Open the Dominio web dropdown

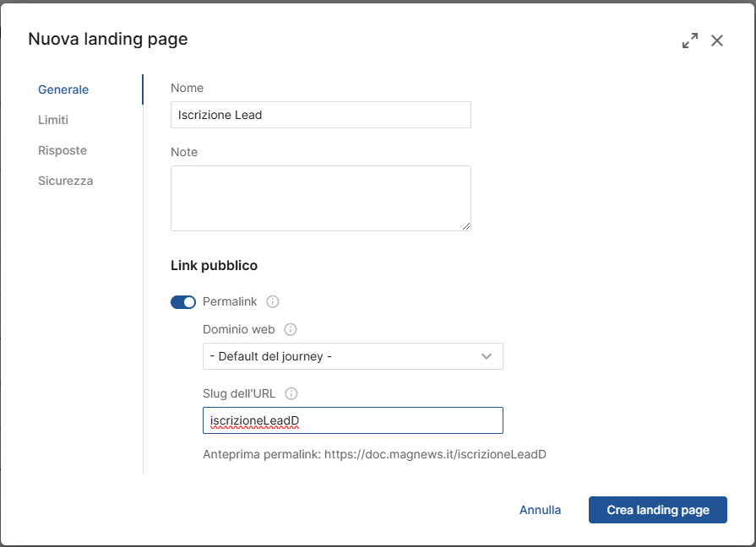pyautogui.click(x=353, y=356)
